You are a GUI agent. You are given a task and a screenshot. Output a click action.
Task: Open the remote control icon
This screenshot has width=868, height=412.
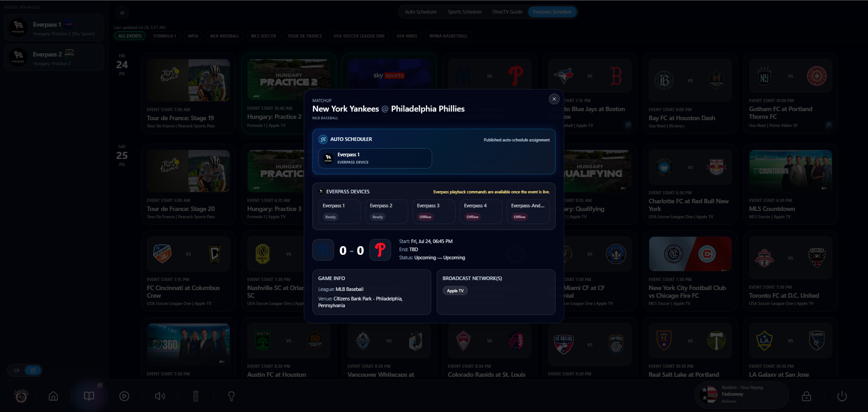tap(196, 396)
